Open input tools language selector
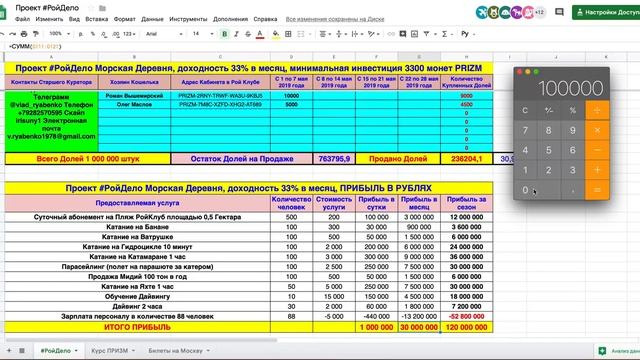The height and width of the screenshot is (360, 640). (x=468, y=34)
